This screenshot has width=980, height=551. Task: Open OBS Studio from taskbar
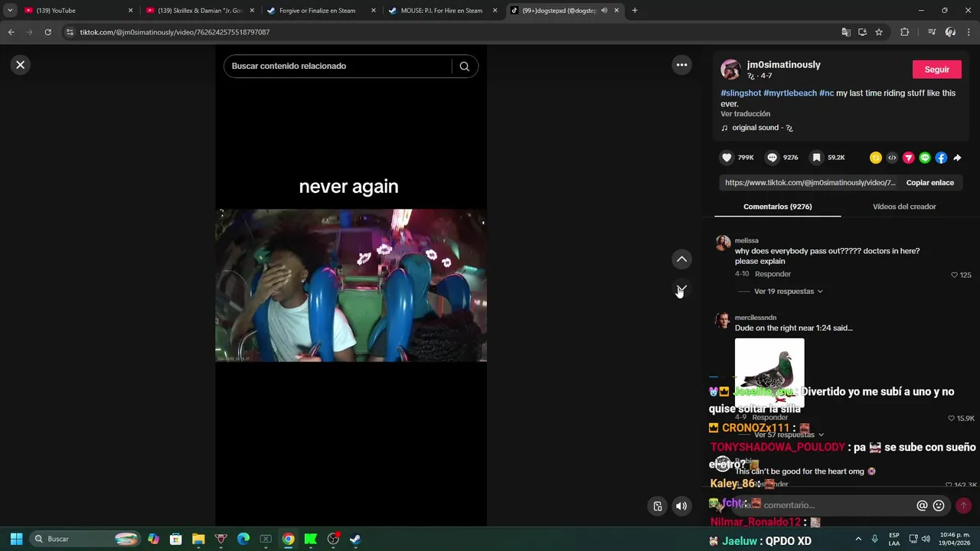[333, 539]
